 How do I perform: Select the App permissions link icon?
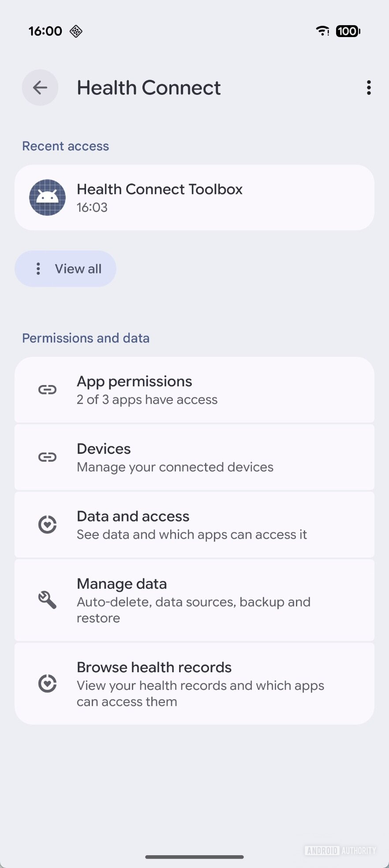pyautogui.click(x=47, y=390)
